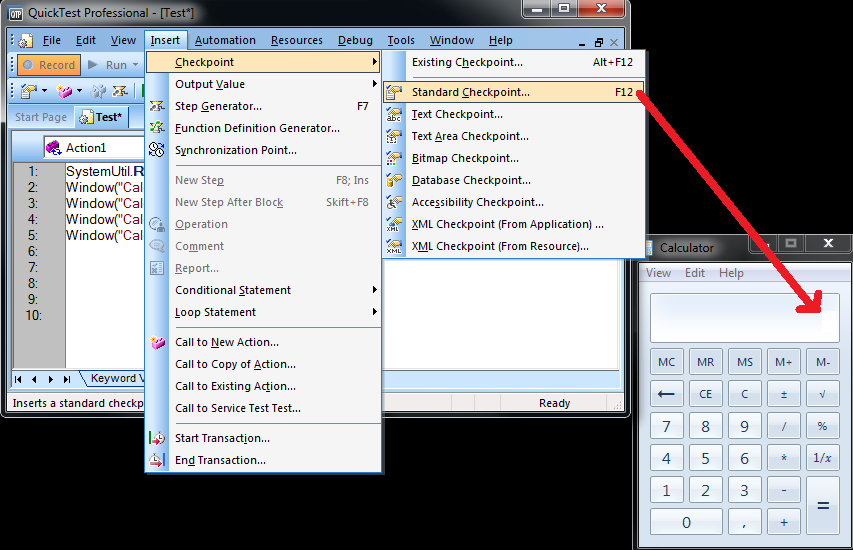Click the Calculator square root button
The height and width of the screenshot is (550, 853).
tap(823, 394)
